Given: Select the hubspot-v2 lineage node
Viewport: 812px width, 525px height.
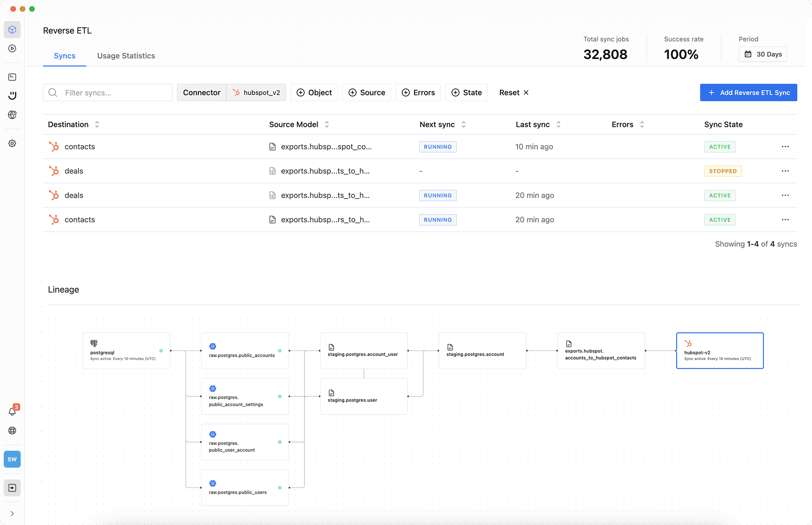Looking at the screenshot, I should [x=720, y=351].
